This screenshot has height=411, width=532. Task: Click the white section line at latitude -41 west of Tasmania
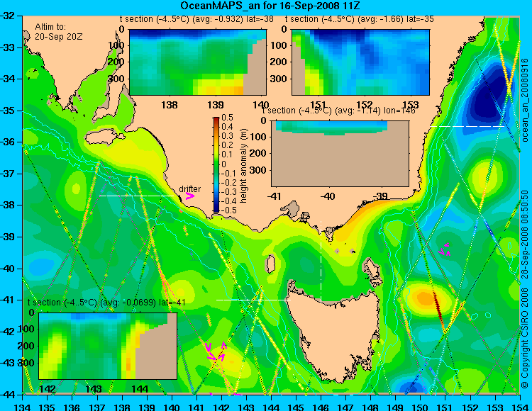coord(253,300)
